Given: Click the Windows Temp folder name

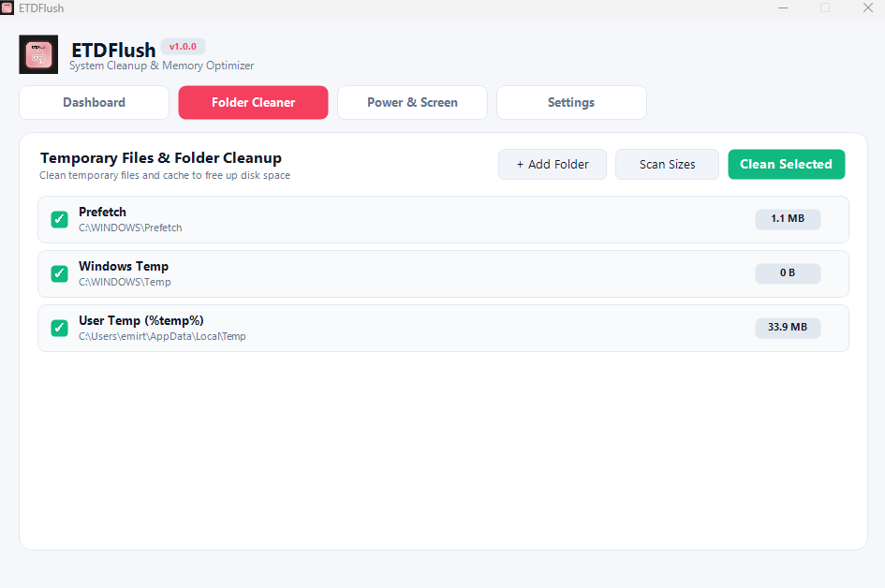Looking at the screenshot, I should 124,266.
